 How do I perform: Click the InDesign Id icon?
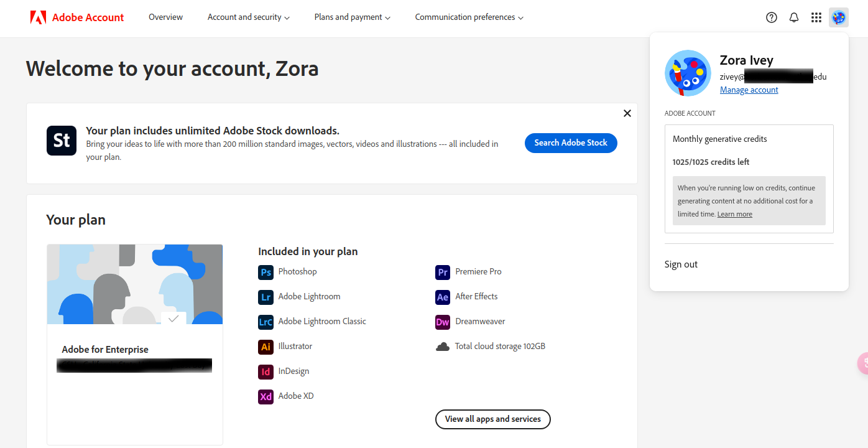point(265,371)
